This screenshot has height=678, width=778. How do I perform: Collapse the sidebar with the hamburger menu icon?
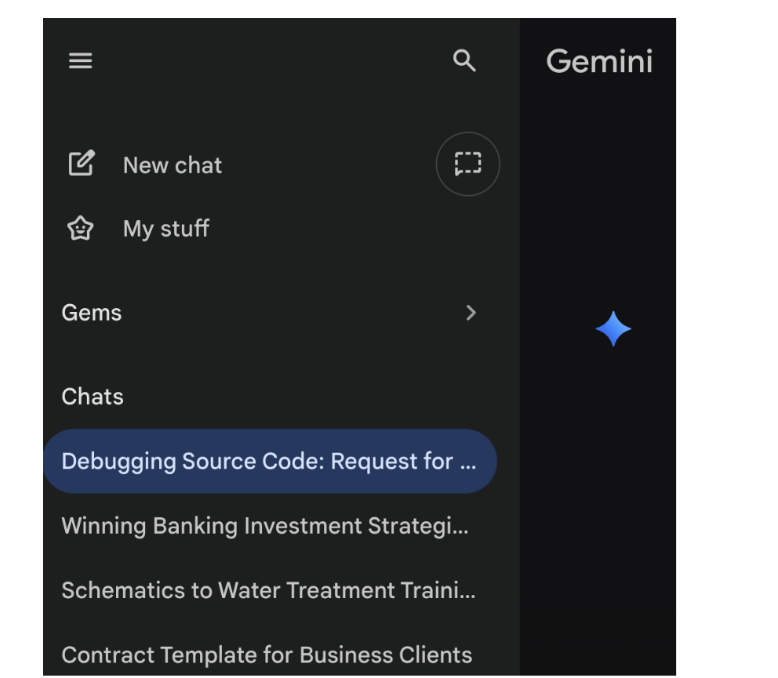80,61
